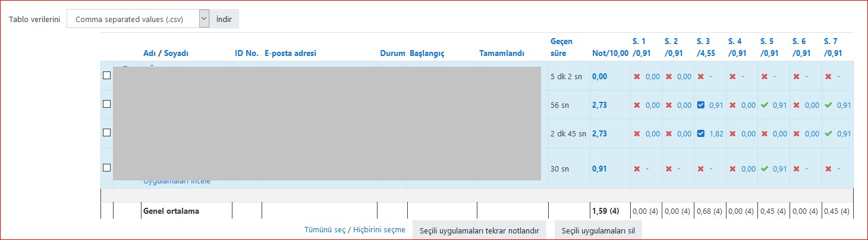Click blue partial-credit icon in S. 3 of 2 dk 45 sn row
The height and width of the screenshot is (240, 868).
[x=700, y=134]
